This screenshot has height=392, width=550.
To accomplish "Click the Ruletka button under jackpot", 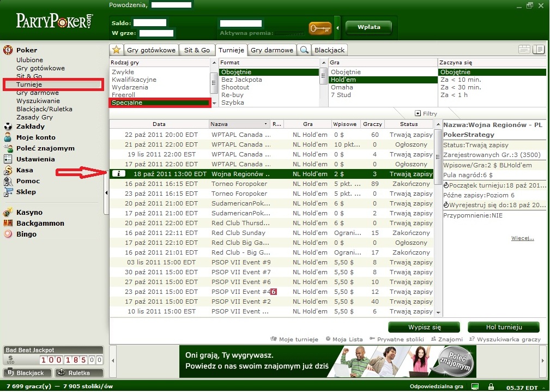I will pyautogui.click(x=79, y=373).
